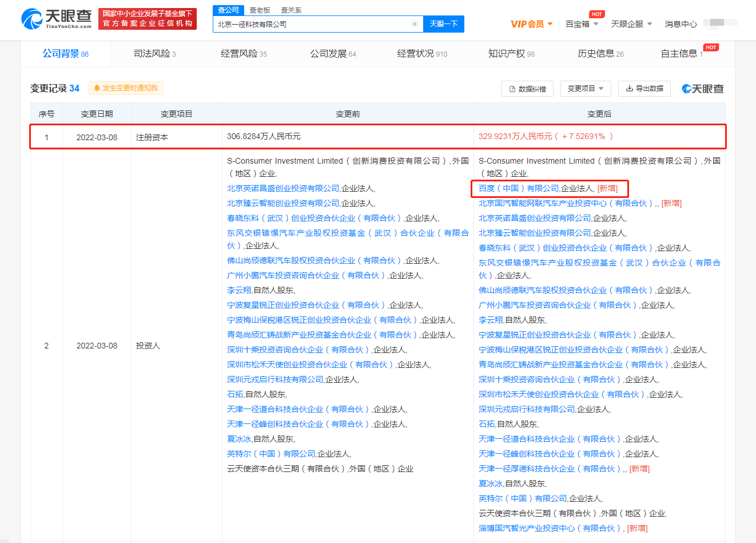This screenshot has height=543, width=756.
Task: Click the Tianyancha logo
Action: [56, 18]
